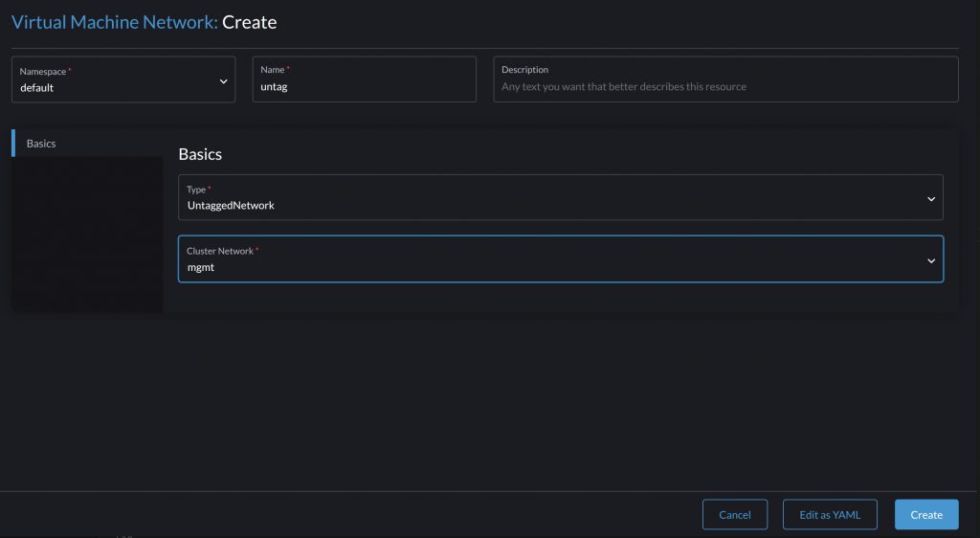
Task: Click the blue Create button
Action: click(x=925, y=515)
